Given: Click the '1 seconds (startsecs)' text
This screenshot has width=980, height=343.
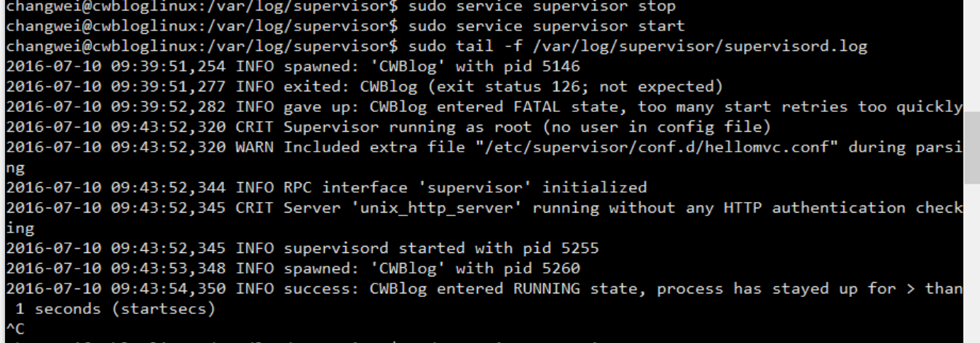Looking at the screenshot, I should point(115,309).
